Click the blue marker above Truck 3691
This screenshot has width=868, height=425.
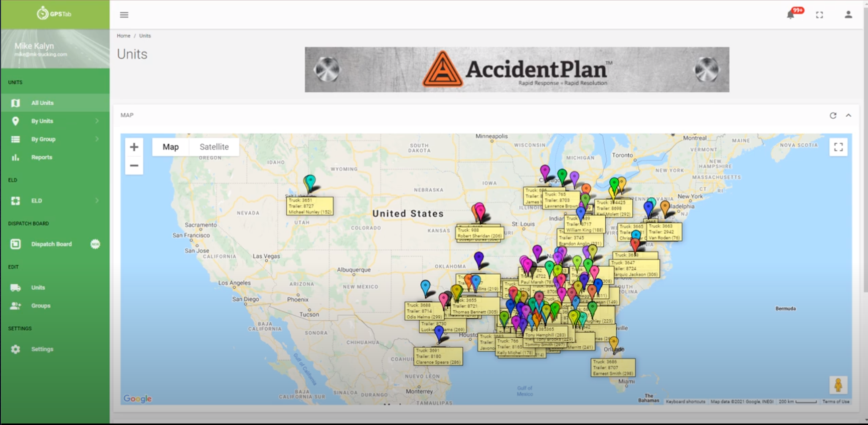coord(439,333)
